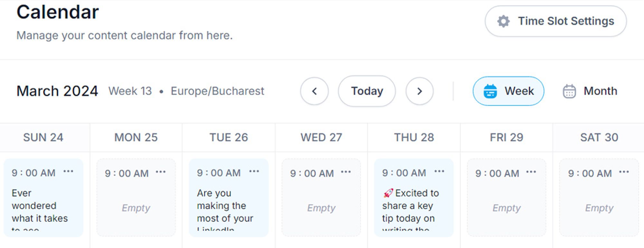
Task: Open the 'Excited to share a key tip' post
Action: point(414,198)
